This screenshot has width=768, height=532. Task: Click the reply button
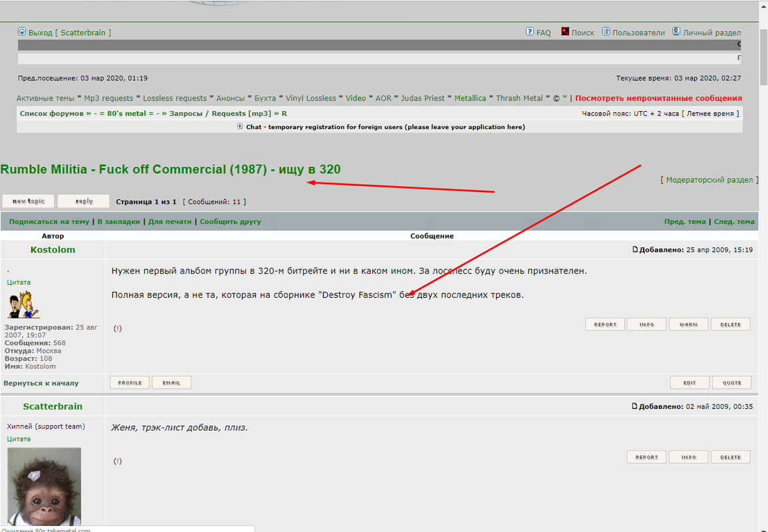point(84,201)
